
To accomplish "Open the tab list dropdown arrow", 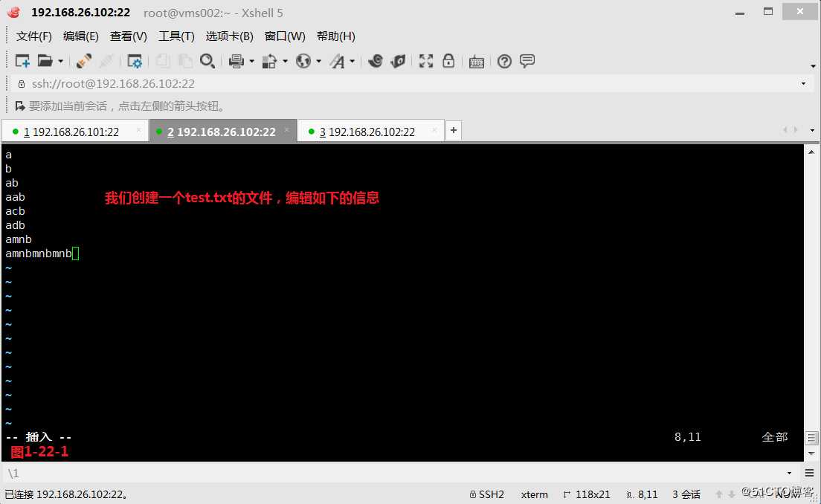I will point(812,130).
